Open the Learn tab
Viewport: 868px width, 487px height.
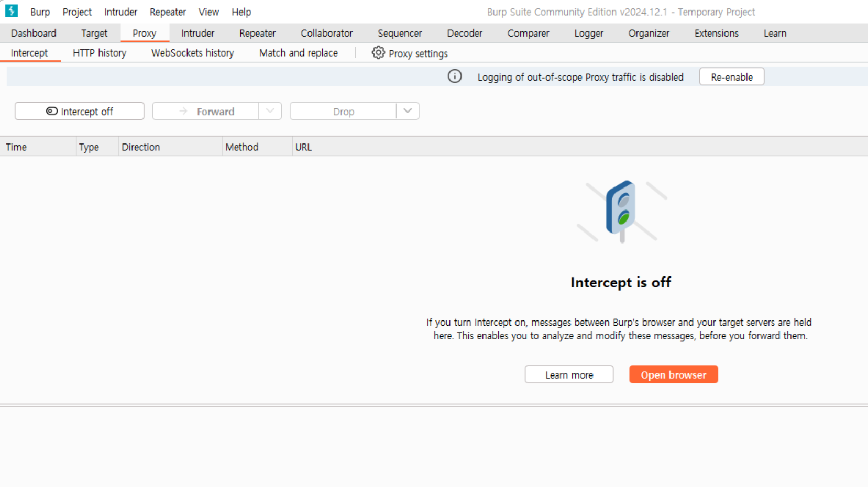click(x=775, y=33)
